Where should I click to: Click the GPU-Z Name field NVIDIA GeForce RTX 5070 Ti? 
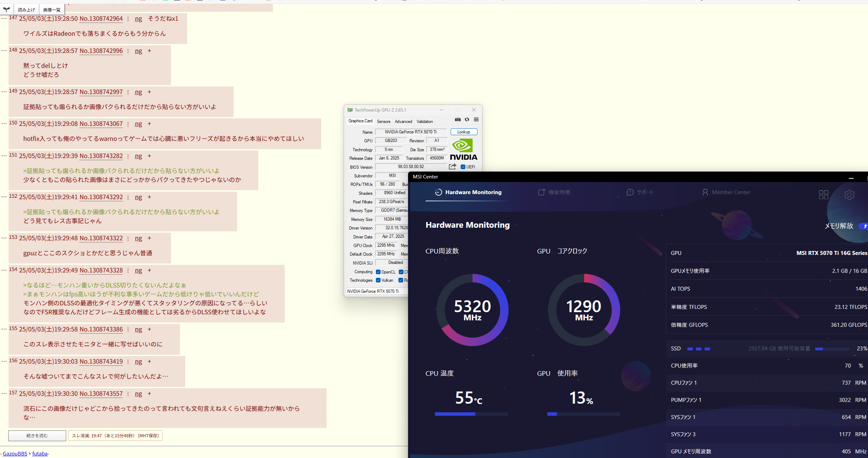click(411, 132)
